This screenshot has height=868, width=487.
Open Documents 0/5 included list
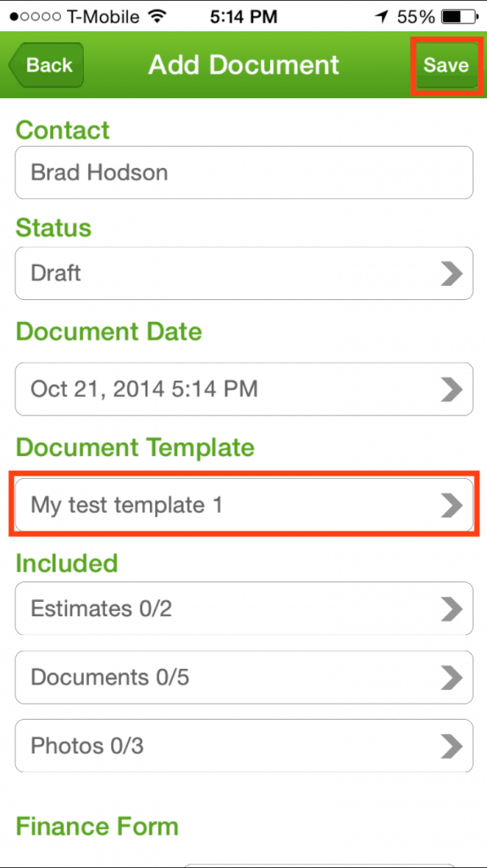pyautogui.click(x=244, y=677)
